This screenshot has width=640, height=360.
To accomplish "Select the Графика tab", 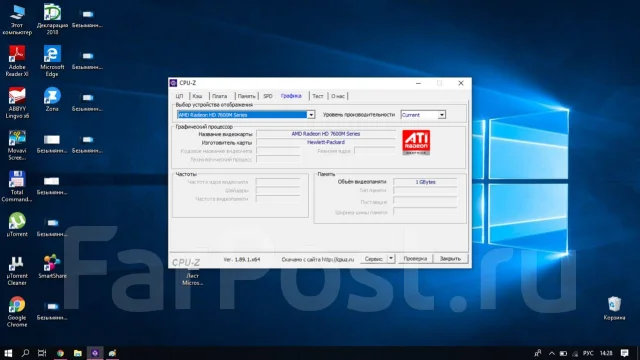I will [x=291, y=96].
